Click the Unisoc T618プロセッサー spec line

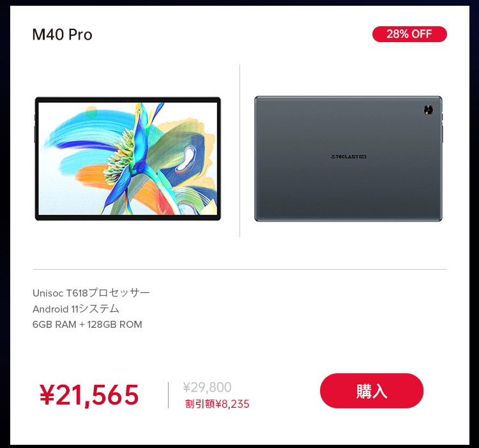91,293
